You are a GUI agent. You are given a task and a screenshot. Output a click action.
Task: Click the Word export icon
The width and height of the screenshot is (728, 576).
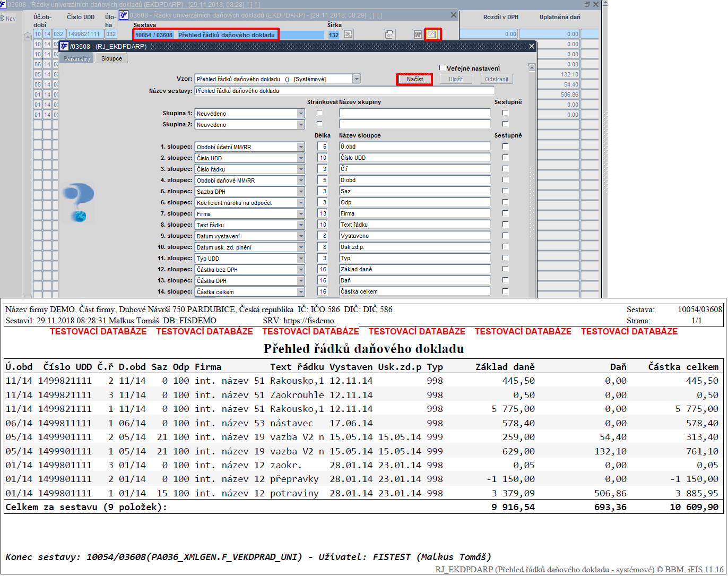tap(418, 35)
